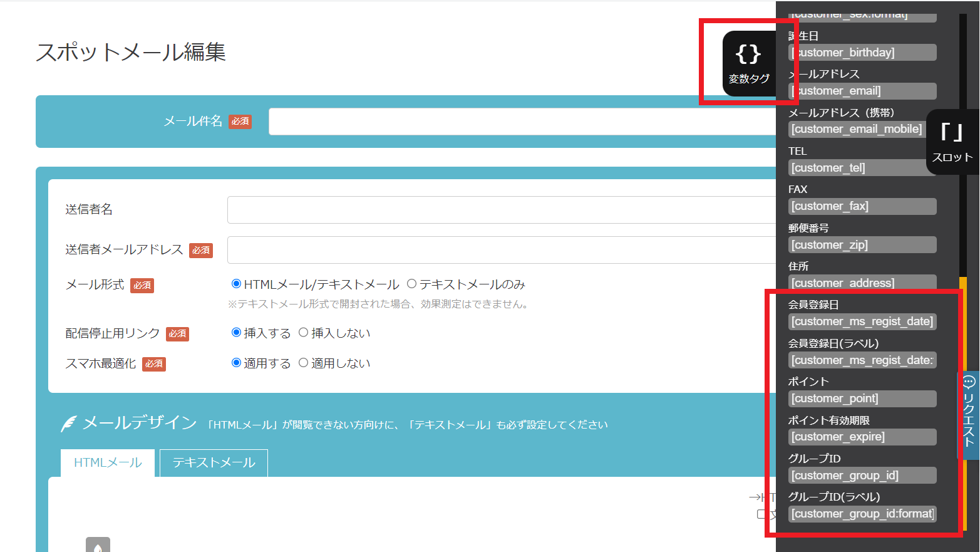Select 適用する for スマホ最適化
This screenshot has height=552, width=980.
click(236, 363)
